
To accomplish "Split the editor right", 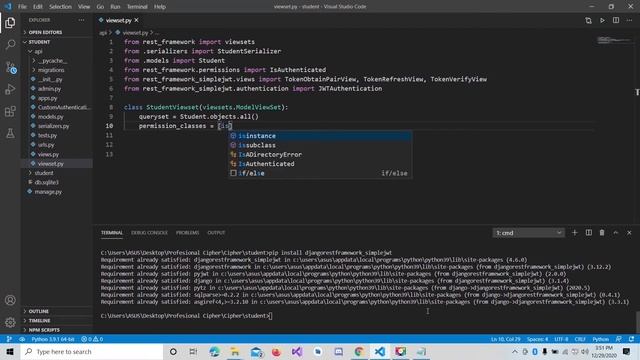I will [616, 20].
